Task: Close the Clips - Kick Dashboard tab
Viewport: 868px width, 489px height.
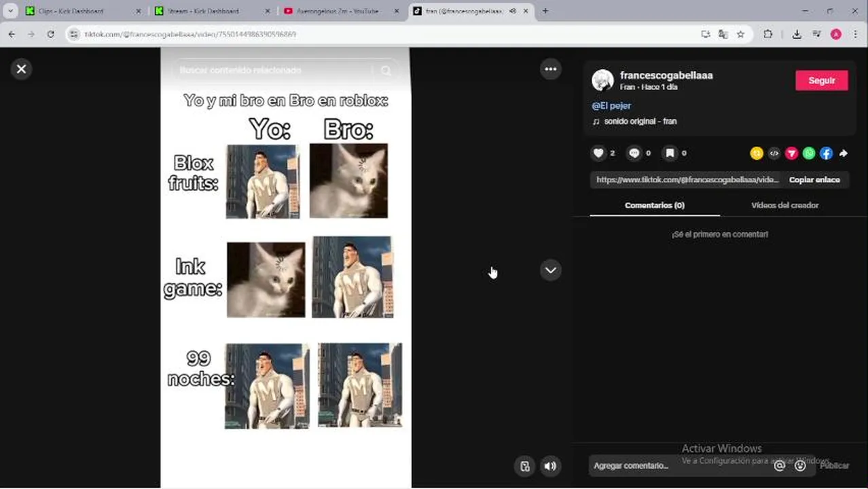Action: coord(139,11)
